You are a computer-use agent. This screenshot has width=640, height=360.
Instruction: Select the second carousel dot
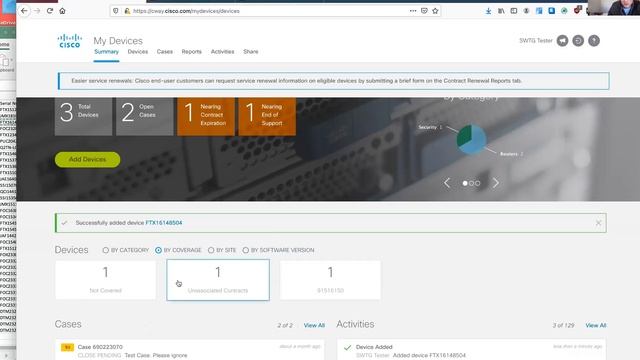471,184
